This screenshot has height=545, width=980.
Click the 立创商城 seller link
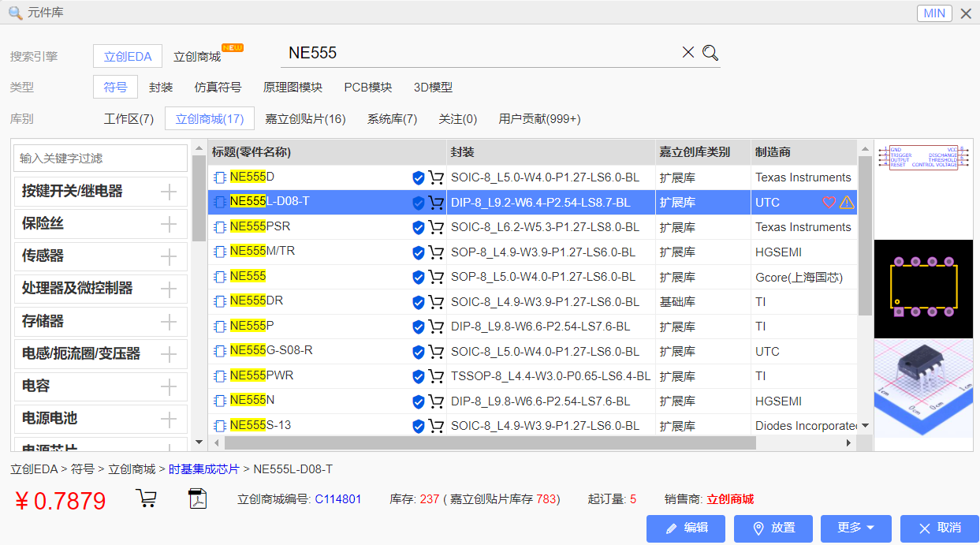coord(730,499)
